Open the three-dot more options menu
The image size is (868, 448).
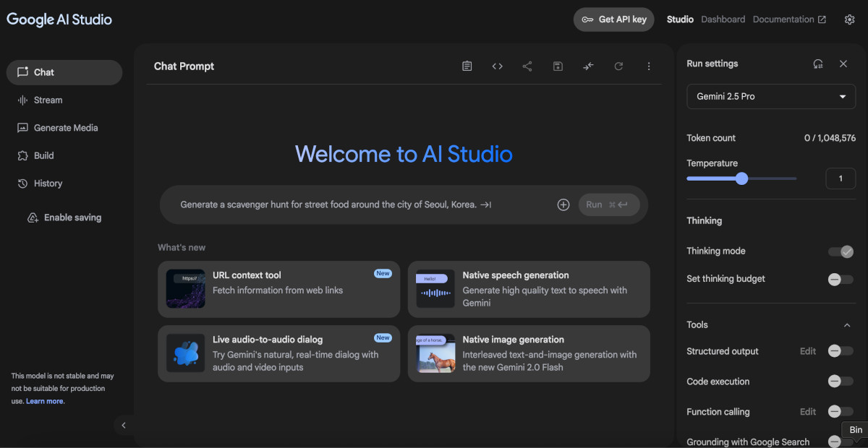click(x=649, y=66)
